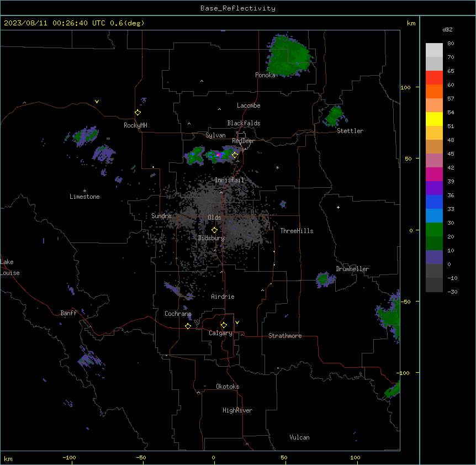The height and width of the screenshot is (465, 476).
Task: Click the light gray legend band below 80 dBZ
Action: tap(434, 50)
